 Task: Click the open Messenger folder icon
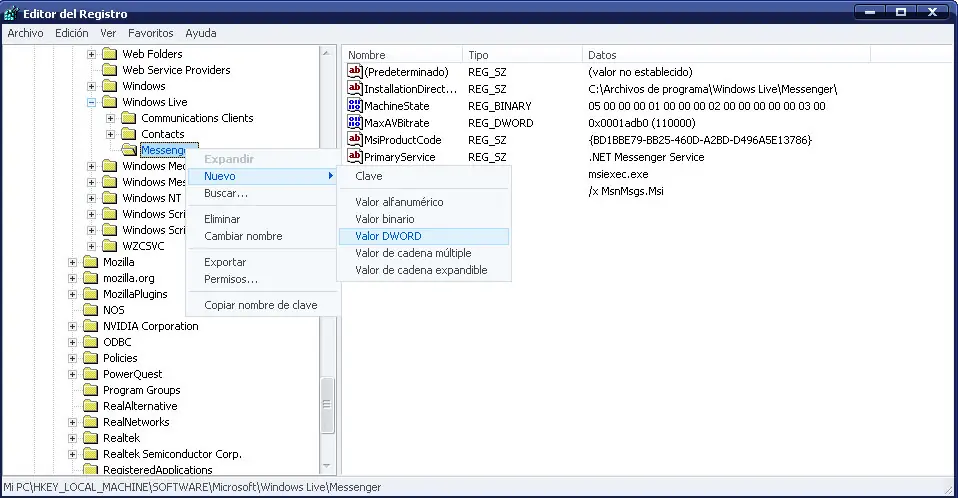pos(129,150)
